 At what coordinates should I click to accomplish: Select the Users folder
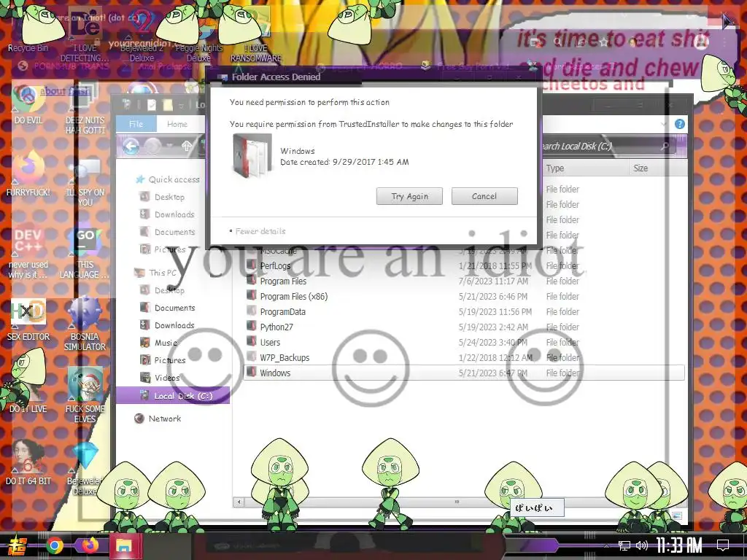tap(465, 342)
